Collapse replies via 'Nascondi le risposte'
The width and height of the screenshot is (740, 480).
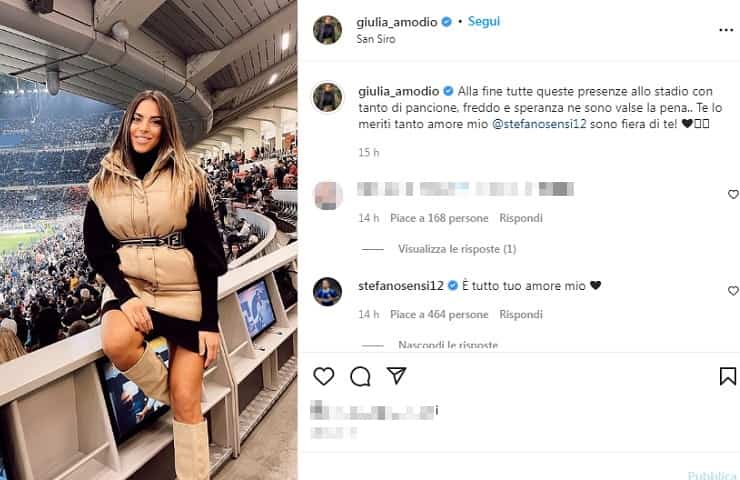point(448,345)
